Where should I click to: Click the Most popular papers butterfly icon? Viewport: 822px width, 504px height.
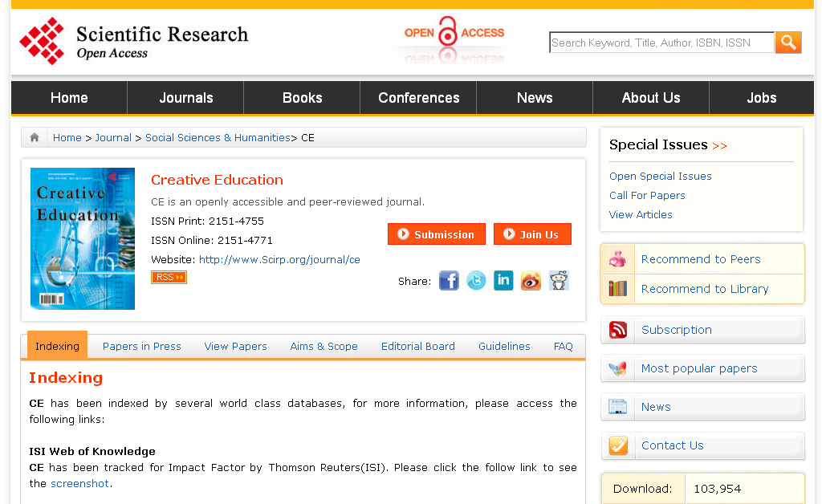tap(618, 368)
